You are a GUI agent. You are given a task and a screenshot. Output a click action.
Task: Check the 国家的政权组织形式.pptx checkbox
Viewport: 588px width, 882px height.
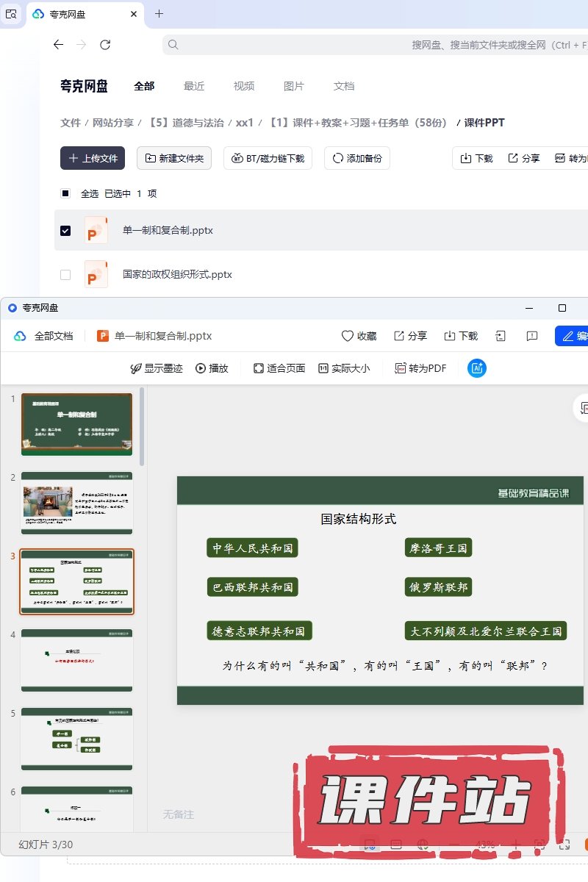(65, 275)
